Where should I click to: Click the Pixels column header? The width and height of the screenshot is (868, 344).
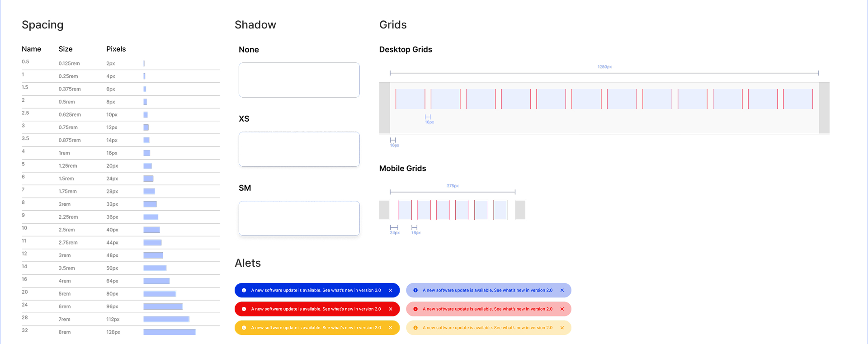click(116, 49)
